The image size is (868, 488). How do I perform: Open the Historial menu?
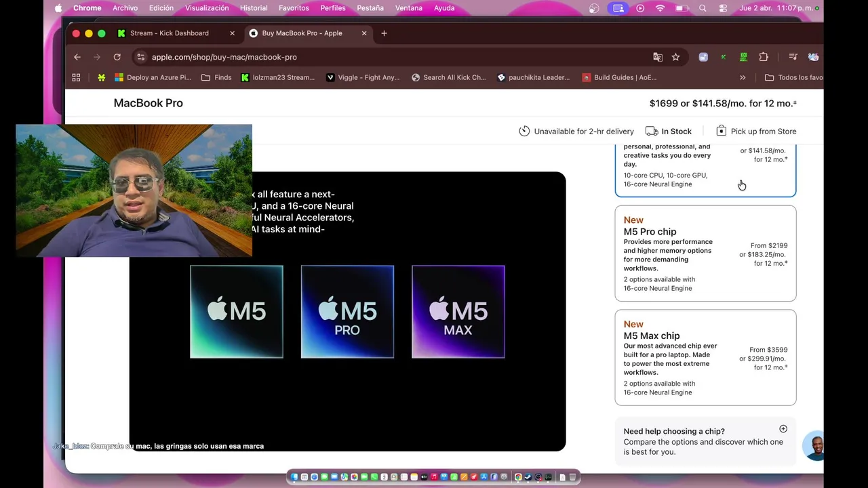254,8
